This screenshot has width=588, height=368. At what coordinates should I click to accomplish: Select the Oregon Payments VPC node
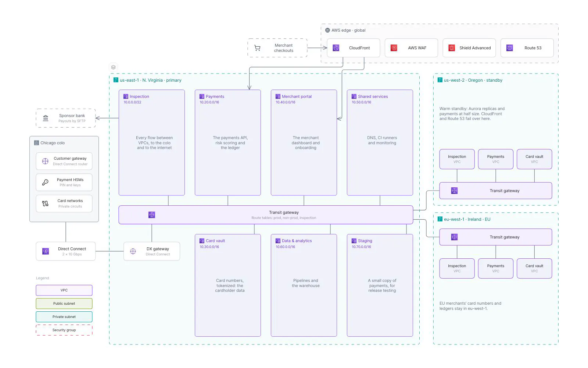pos(496,159)
